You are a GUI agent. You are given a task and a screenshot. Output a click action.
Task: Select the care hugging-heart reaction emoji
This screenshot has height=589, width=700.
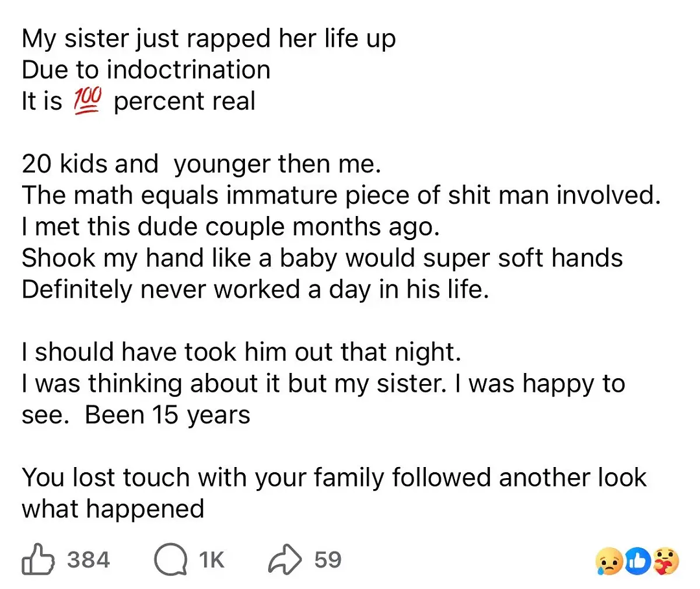(x=666, y=561)
